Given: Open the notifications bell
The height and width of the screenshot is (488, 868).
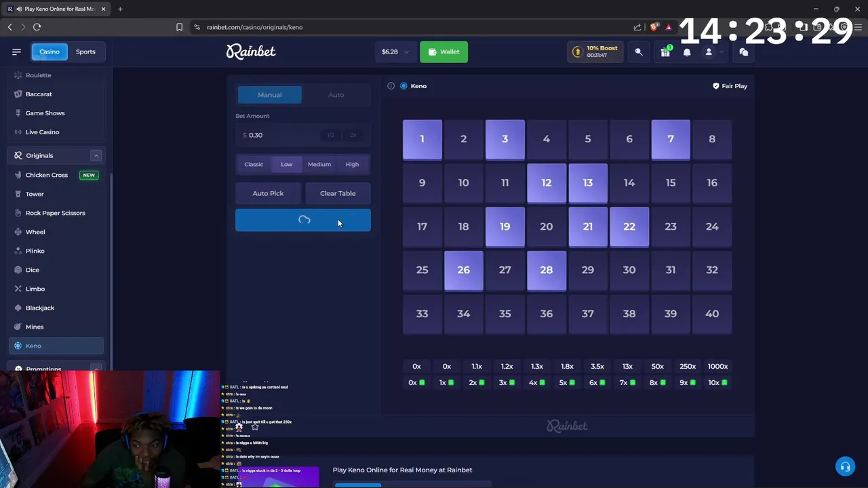Looking at the screenshot, I should pyautogui.click(x=687, y=52).
